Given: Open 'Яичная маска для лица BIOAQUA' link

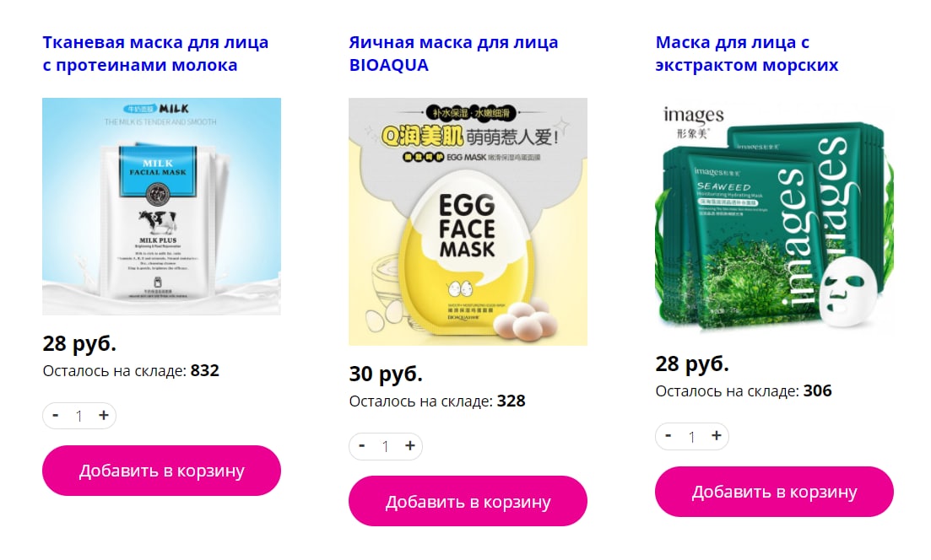Looking at the screenshot, I should click(453, 53).
